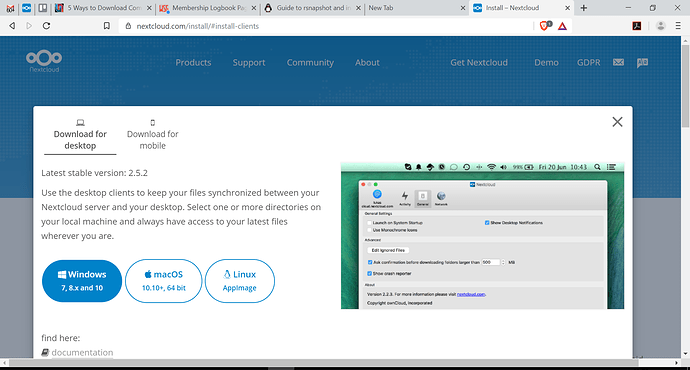Reload the page
Viewport: 690px width, 370px height.
coord(46,26)
